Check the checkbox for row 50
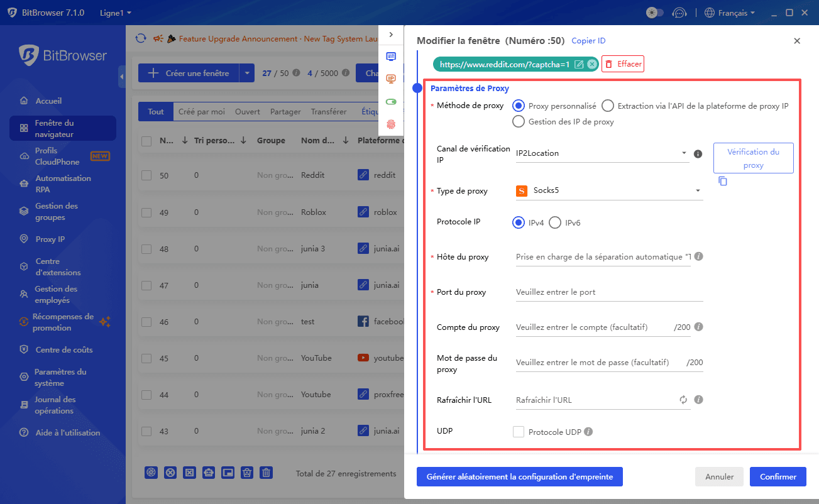Image resolution: width=819 pixels, height=504 pixels. (146, 175)
